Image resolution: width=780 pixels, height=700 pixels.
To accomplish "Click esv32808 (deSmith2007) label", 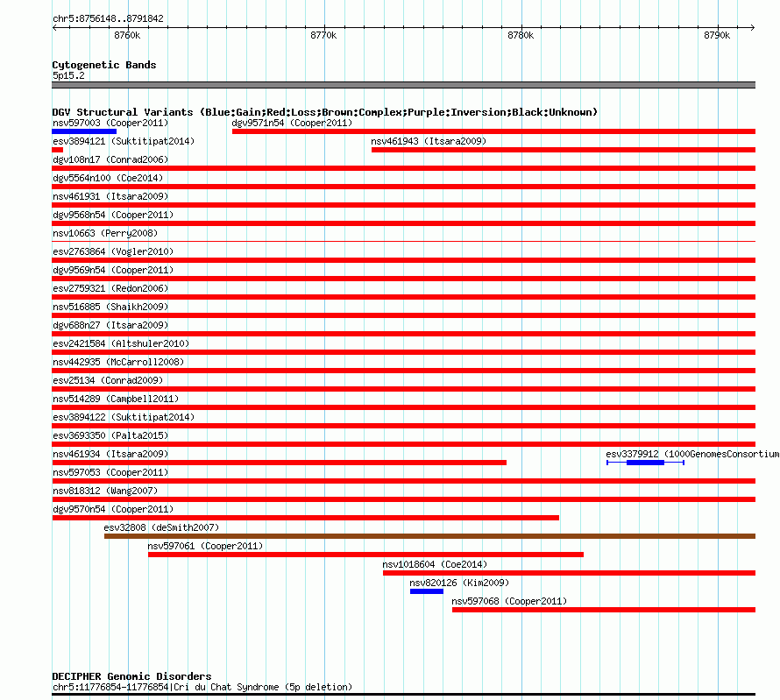I will (x=161, y=527).
